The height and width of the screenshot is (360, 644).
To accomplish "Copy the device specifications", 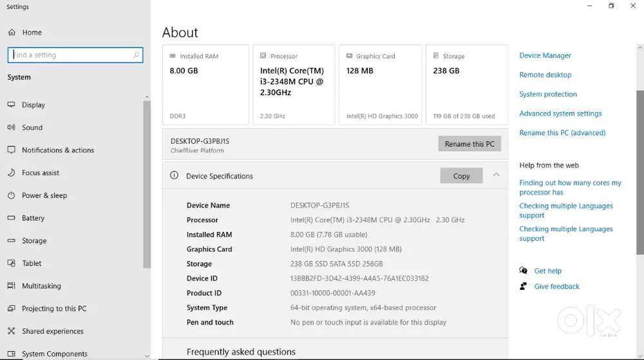I will [461, 176].
